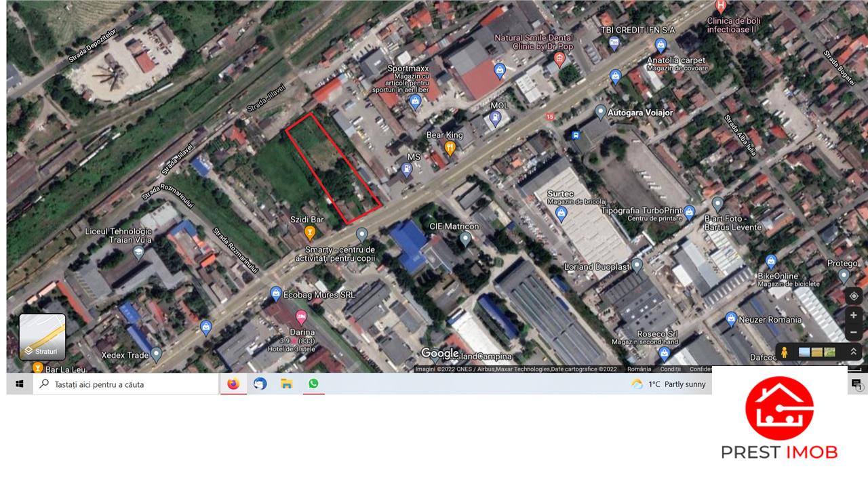Click the BikeOnline shop pin
868x488 pixels.
pyautogui.click(x=770, y=262)
